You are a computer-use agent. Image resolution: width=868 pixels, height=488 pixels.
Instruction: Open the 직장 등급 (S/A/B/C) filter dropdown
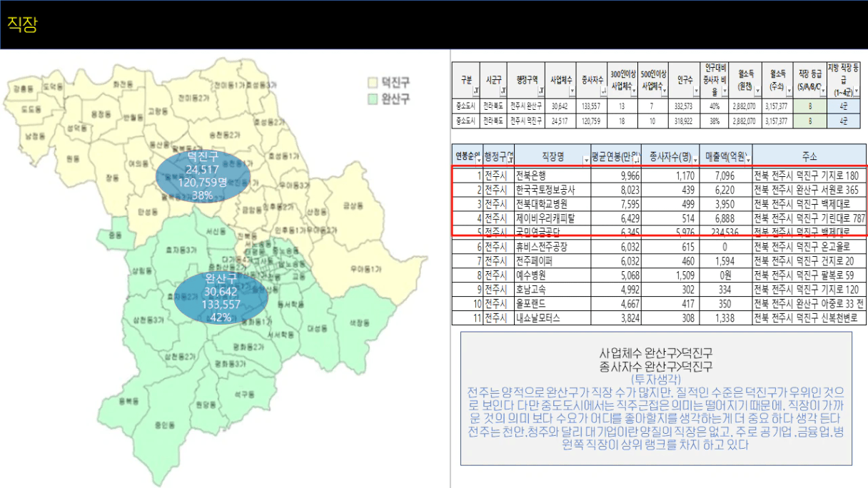click(x=822, y=92)
